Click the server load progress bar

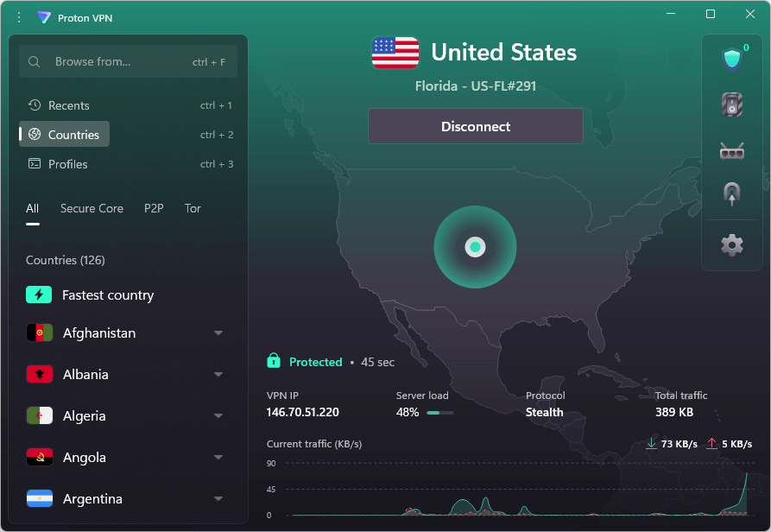(440, 413)
